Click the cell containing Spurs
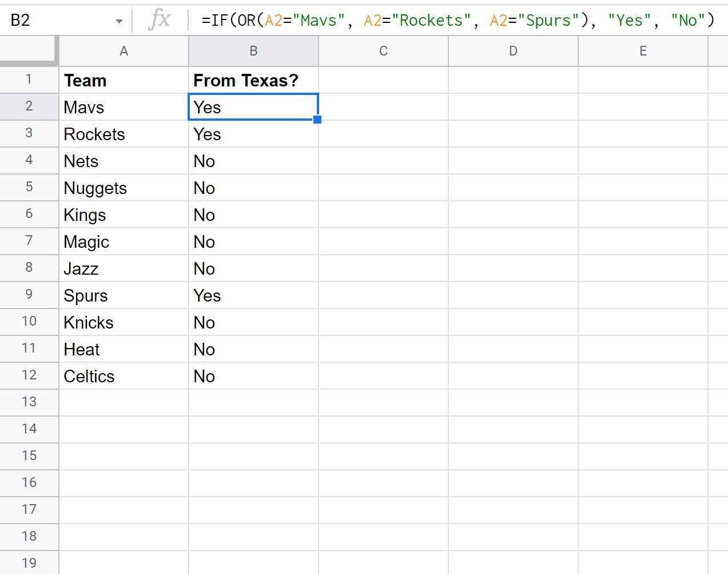Viewport: 728px width, 574px height. [124, 295]
